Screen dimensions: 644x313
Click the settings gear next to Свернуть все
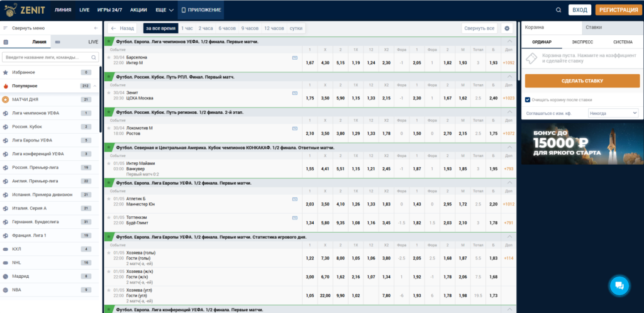pos(507,28)
